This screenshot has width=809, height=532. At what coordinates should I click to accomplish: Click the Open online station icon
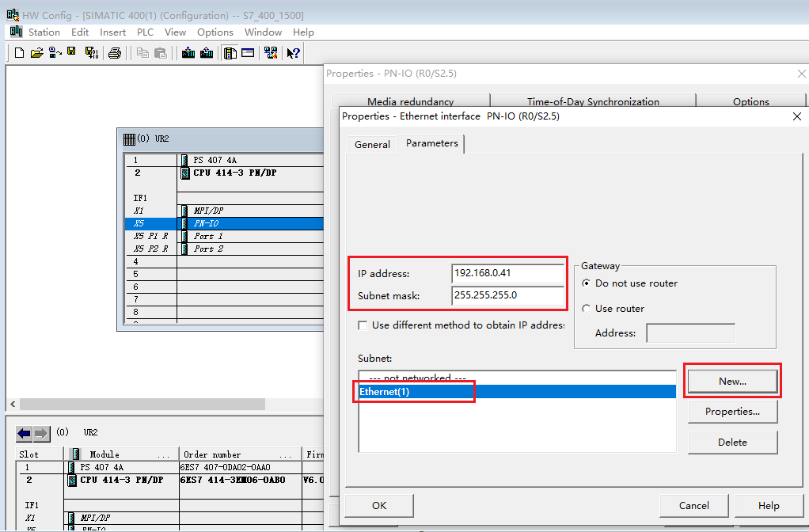coord(55,52)
